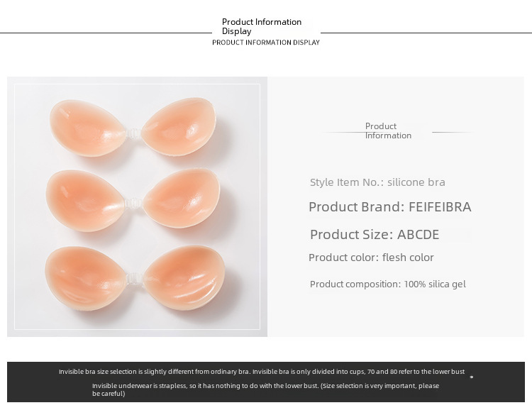Viewport: 532px width, 415px height.
Task: Click the middle-left silicone bra cup
Action: [87, 197]
